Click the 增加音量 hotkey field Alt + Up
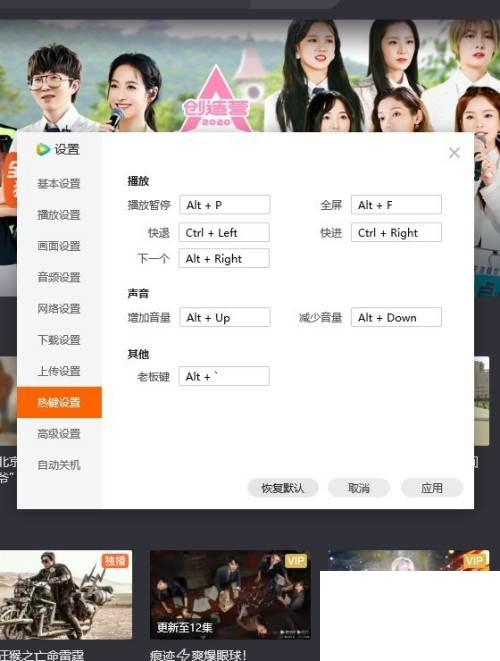 pos(225,317)
